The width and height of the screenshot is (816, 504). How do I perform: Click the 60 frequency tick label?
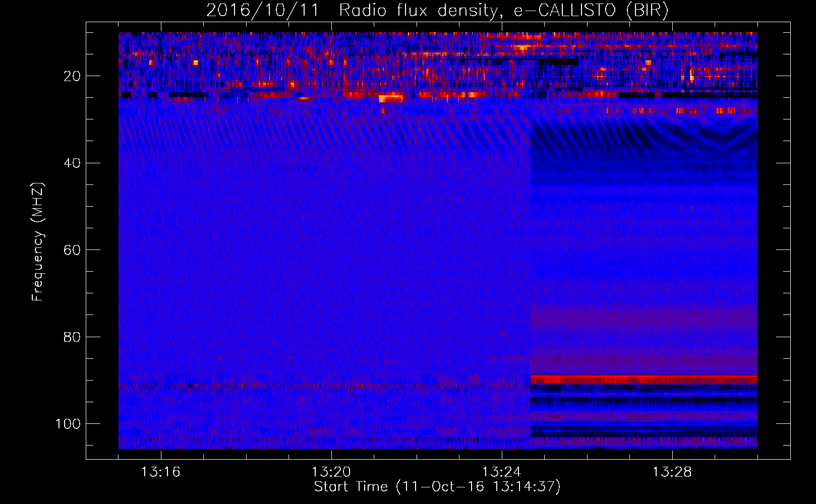72,250
